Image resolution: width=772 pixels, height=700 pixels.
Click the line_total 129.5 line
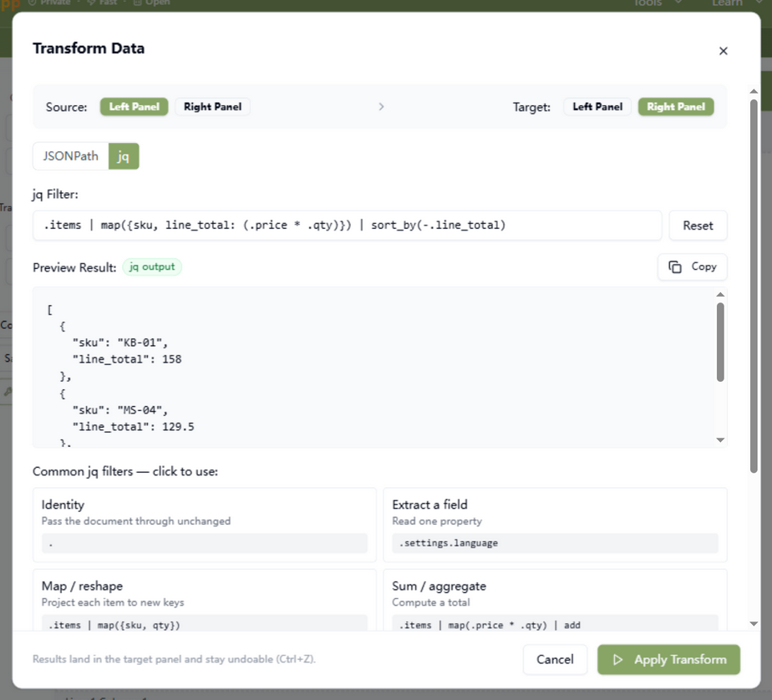tap(134, 427)
